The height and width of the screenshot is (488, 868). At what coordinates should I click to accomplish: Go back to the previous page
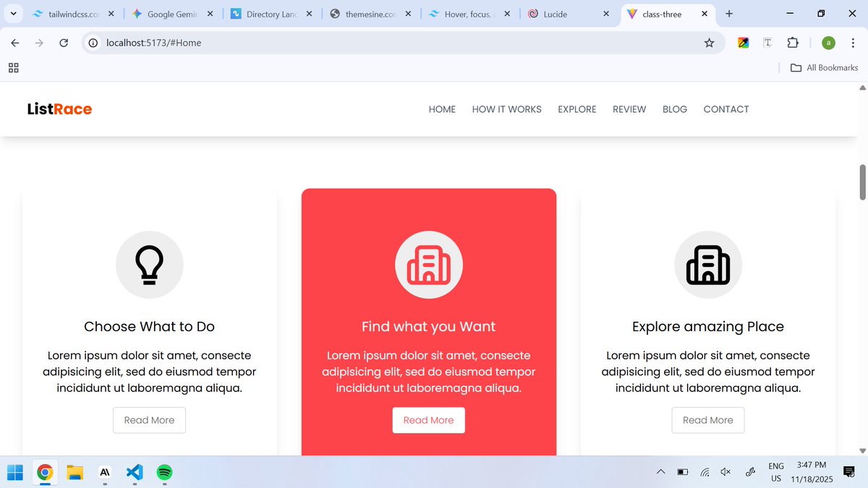coord(15,43)
